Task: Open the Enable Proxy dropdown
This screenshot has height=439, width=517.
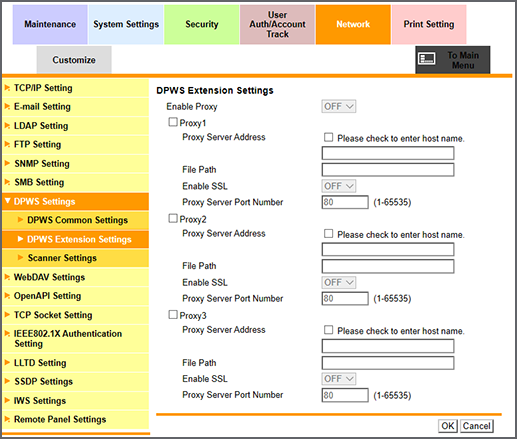Action: [x=339, y=106]
